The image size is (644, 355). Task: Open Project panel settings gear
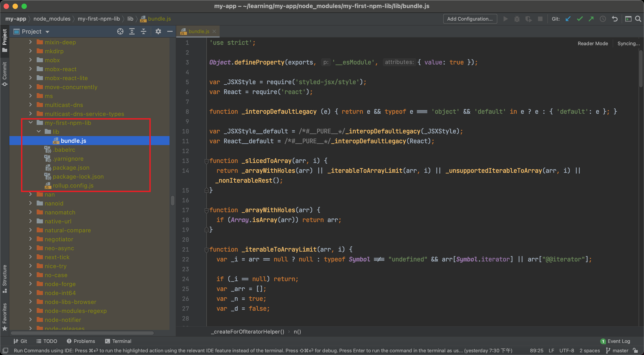(x=158, y=32)
